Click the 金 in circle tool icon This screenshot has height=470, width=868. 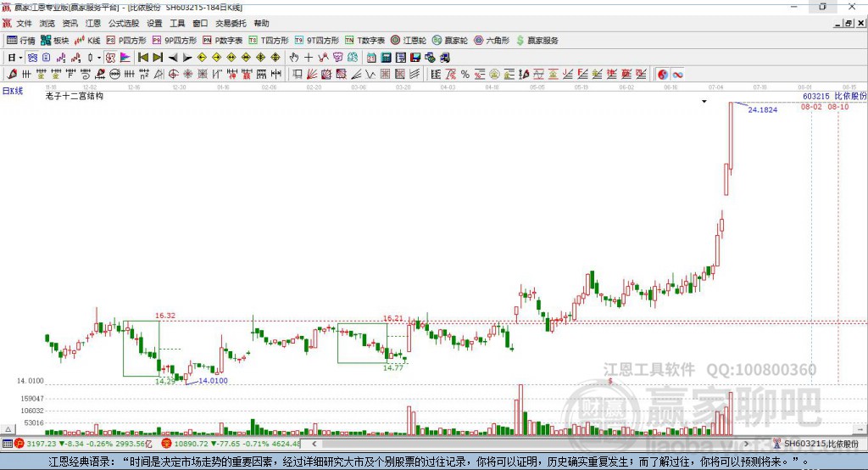click(x=494, y=75)
